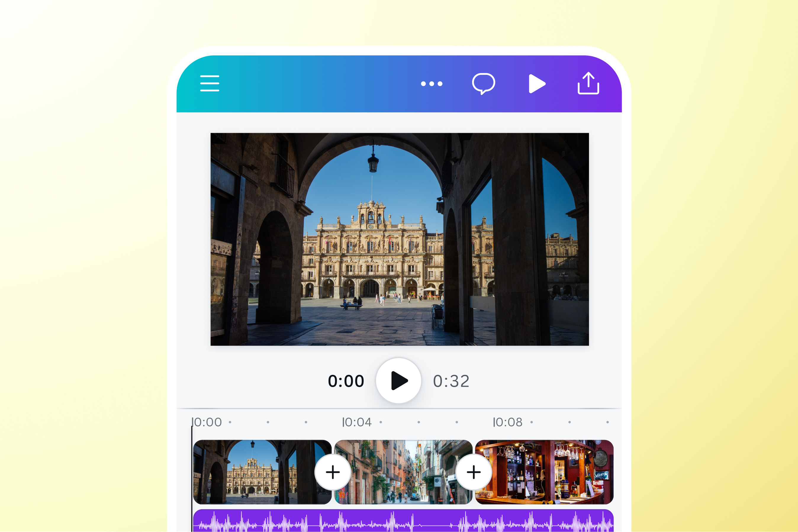This screenshot has height=532, width=798.
Task: Tap the share export icon
Action: pos(588,83)
